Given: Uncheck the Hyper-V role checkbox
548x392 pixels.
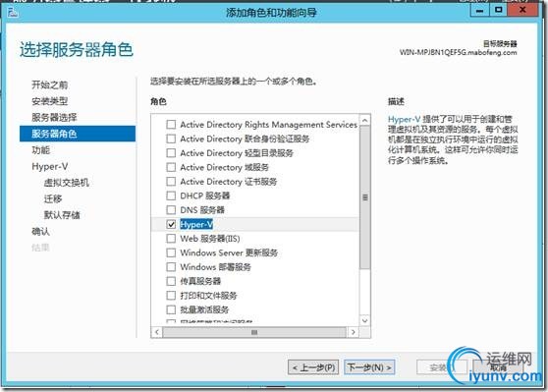Looking at the screenshot, I should [171, 224].
